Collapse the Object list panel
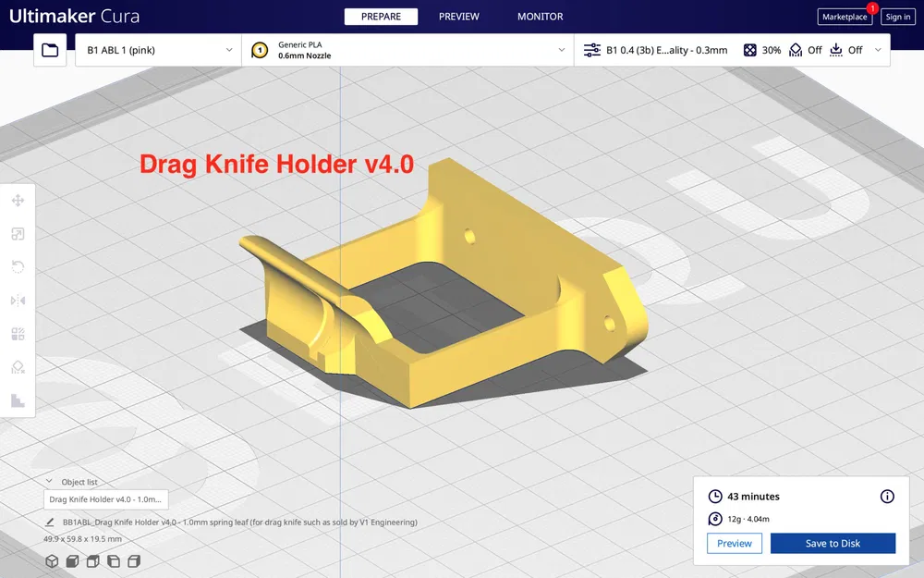Screen dimensions: 924x578 coord(48,481)
